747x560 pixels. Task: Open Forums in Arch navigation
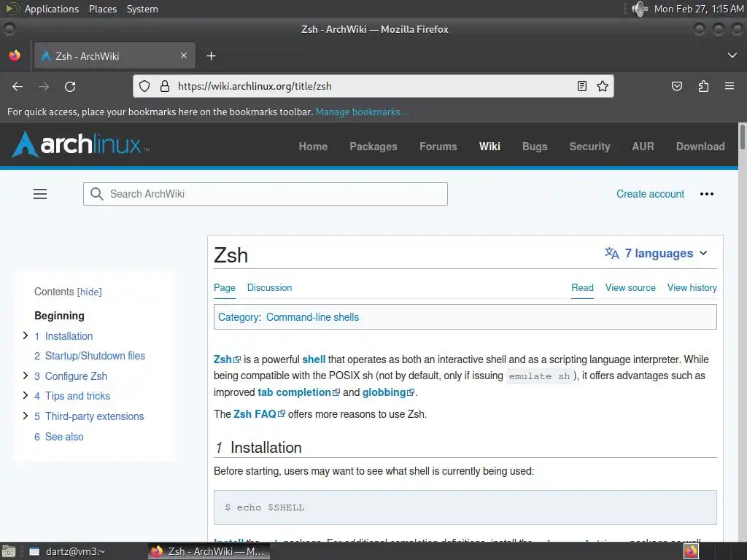click(x=438, y=146)
